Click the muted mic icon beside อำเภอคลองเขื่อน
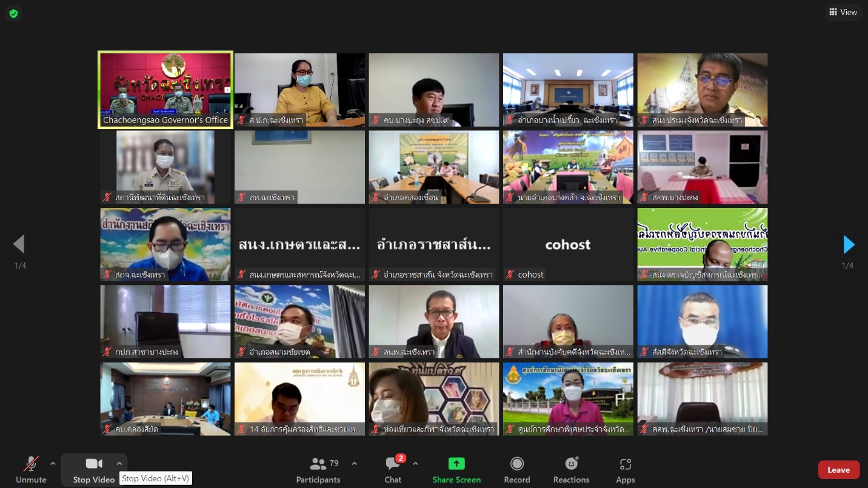Screen dimensions: 868x488 [x=376, y=197]
